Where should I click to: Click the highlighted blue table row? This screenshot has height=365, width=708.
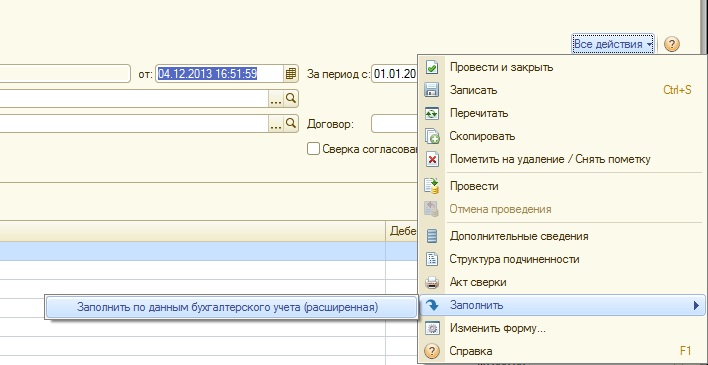tap(209, 251)
